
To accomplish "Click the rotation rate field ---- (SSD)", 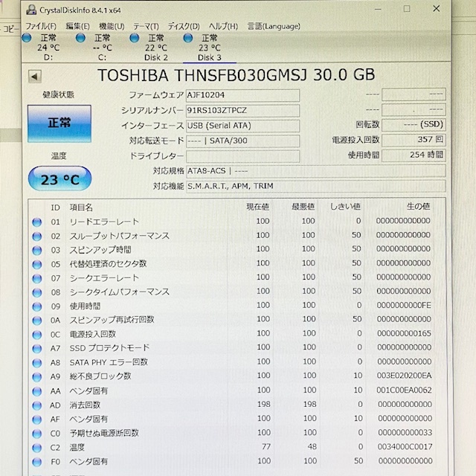I will click(x=414, y=124).
